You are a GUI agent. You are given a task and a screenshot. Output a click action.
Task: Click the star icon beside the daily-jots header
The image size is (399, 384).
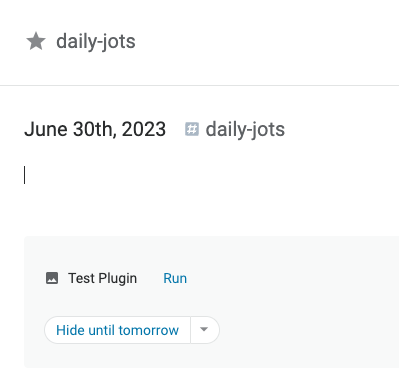click(x=36, y=41)
